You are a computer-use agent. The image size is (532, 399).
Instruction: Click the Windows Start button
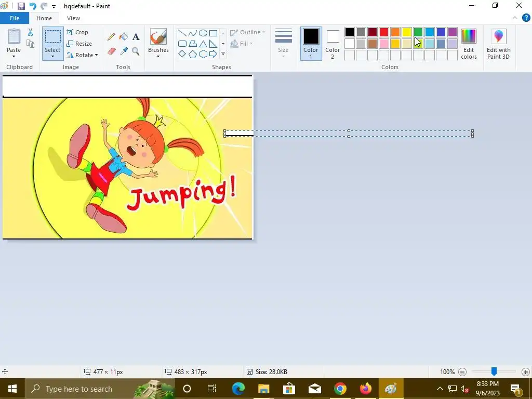[x=12, y=389]
